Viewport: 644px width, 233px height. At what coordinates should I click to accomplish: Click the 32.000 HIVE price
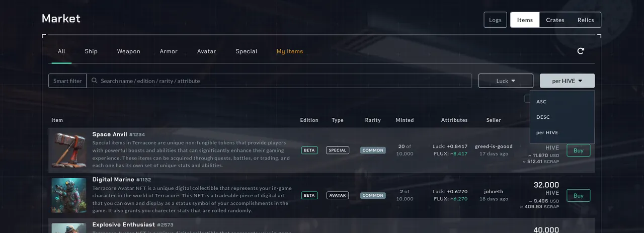[x=546, y=185]
